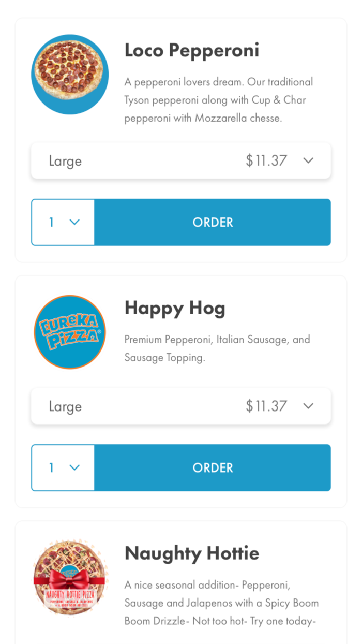Click the chevron on Loco Pepperoni size selector
362x644 pixels.
pos(308,160)
